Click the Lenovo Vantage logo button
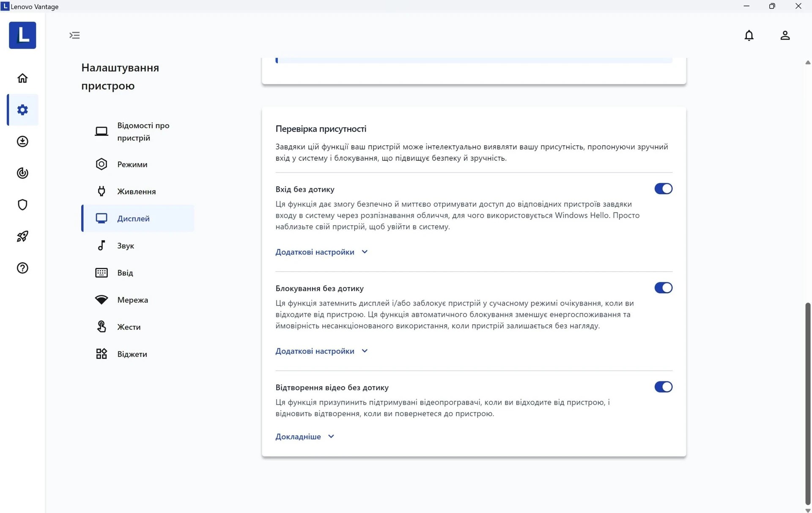 22,36
